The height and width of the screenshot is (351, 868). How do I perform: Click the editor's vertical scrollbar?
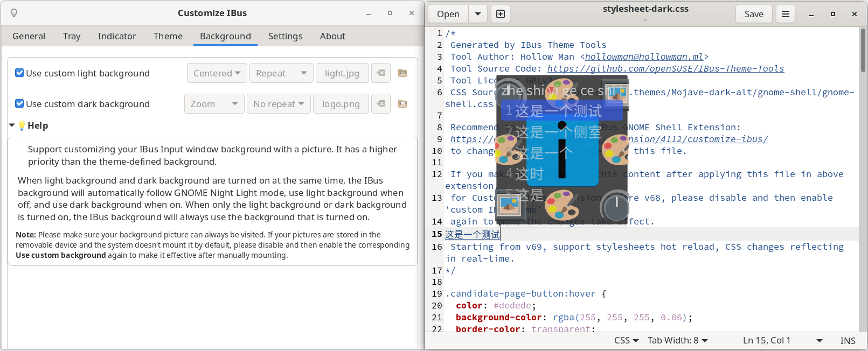click(863, 51)
